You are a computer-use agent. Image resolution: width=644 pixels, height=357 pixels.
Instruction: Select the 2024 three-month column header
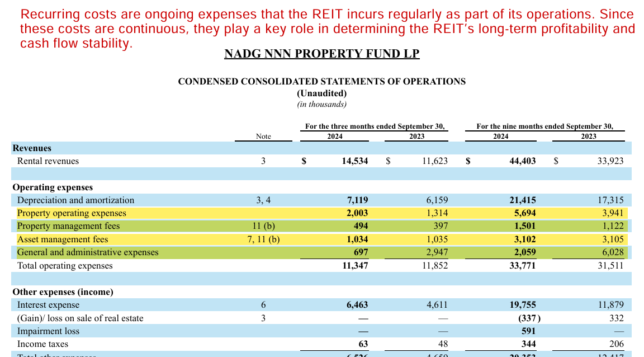(334, 136)
